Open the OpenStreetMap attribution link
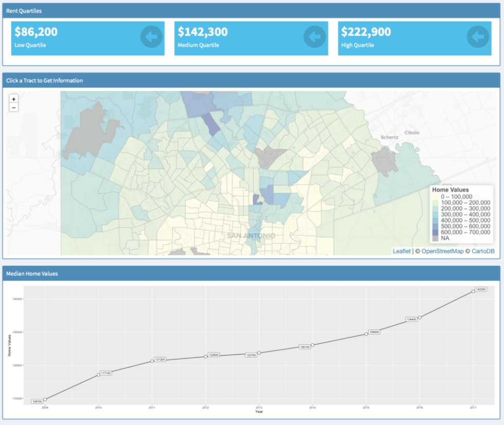Image resolution: width=504 pixels, height=425 pixels. tap(442, 251)
